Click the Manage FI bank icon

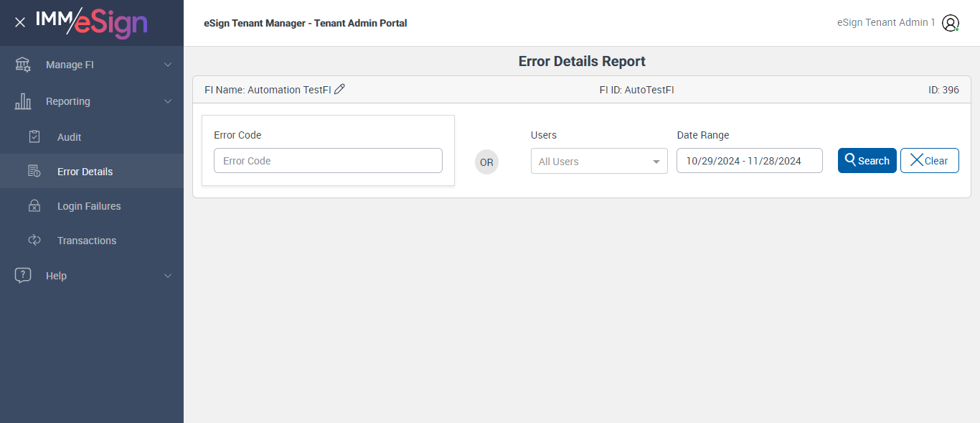click(23, 65)
